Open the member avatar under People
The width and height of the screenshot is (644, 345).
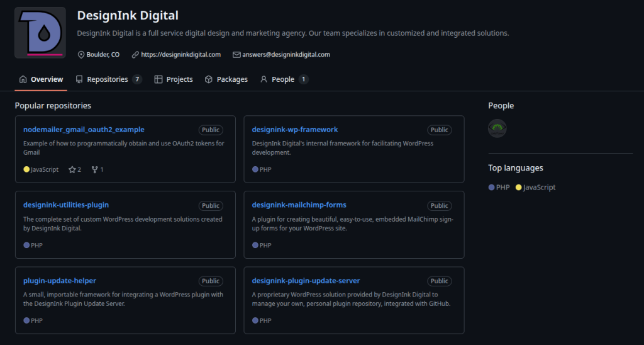click(497, 128)
